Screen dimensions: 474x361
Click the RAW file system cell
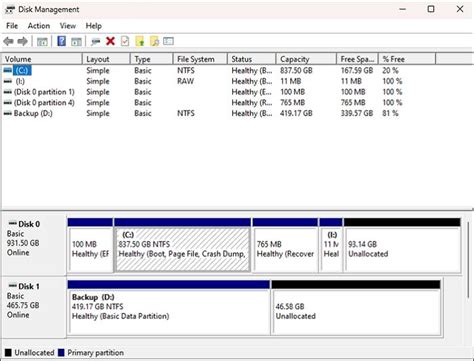(185, 81)
